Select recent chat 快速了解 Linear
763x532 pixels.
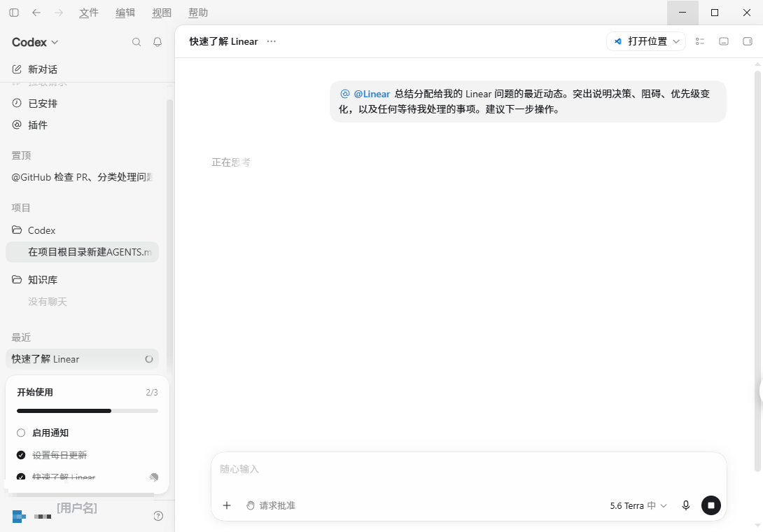(x=83, y=359)
